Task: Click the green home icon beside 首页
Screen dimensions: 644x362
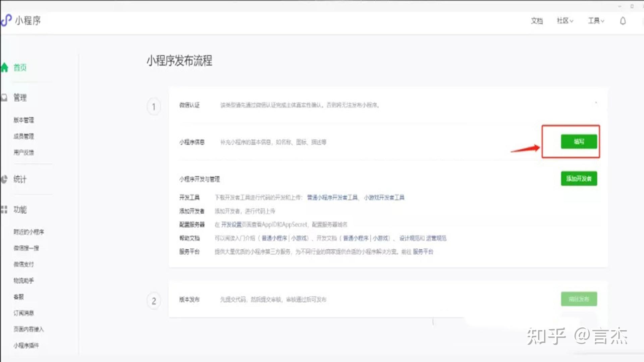Action: [5, 67]
